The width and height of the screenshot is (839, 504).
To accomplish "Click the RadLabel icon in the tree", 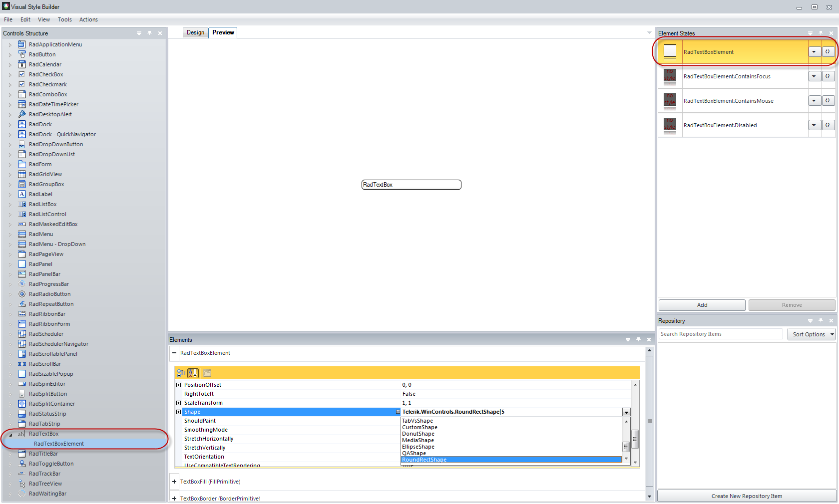I will [x=22, y=194].
